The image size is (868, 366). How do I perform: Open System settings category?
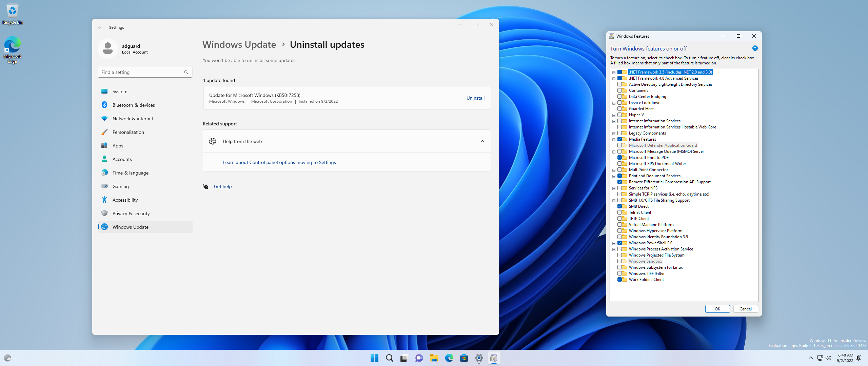pyautogui.click(x=145, y=91)
